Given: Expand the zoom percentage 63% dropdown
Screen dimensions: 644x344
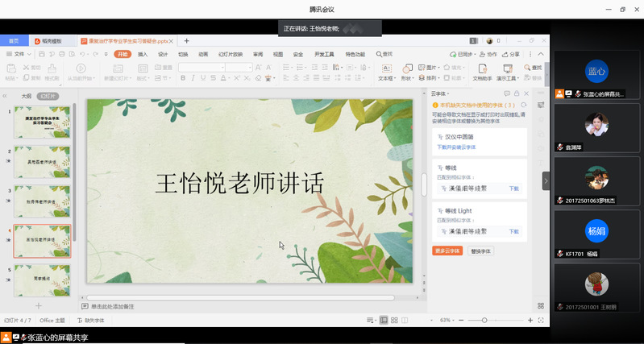Looking at the screenshot, I should tap(447, 321).
